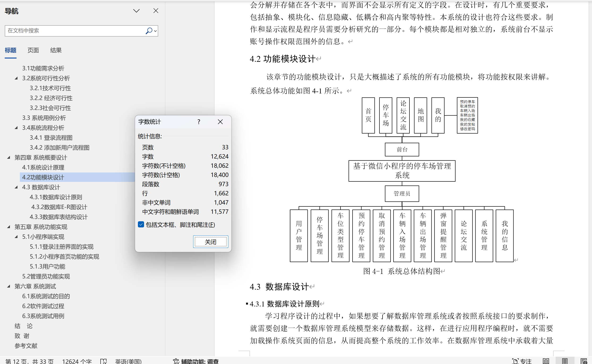Click the 关闭 button in dialog
This screenshot has height=364, width=592.
pyautogui.click(x=210, y=242)
